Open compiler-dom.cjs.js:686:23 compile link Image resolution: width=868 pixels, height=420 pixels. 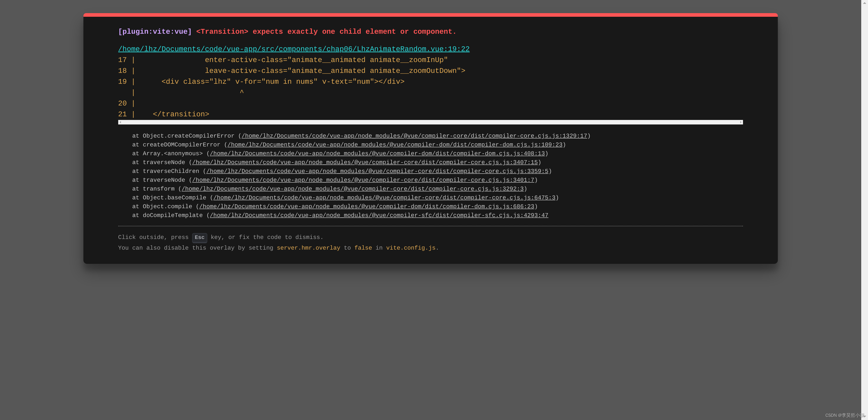[367, 206]
